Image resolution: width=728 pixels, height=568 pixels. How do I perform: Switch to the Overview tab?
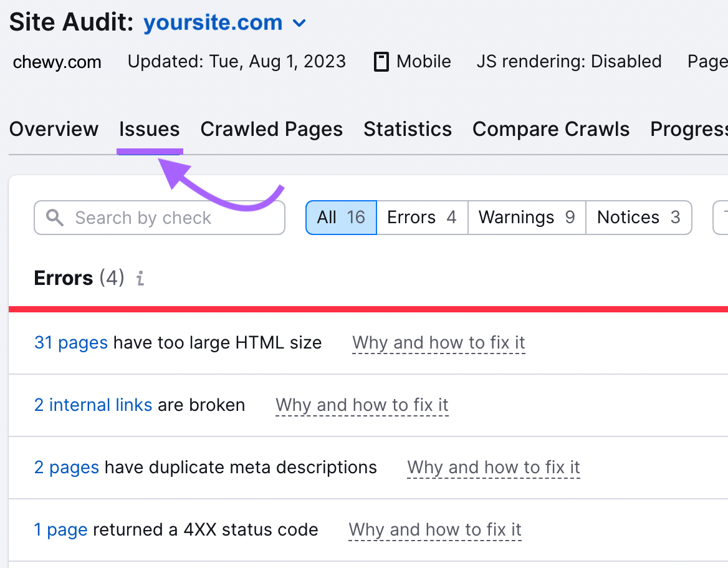pos(54,129)
